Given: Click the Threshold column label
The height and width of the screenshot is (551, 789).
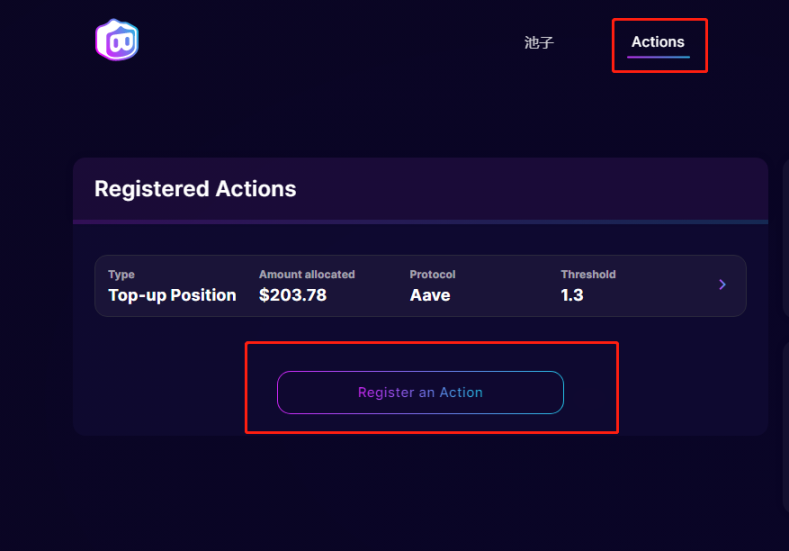Looking at the screenshot, I should coord(588,274).
